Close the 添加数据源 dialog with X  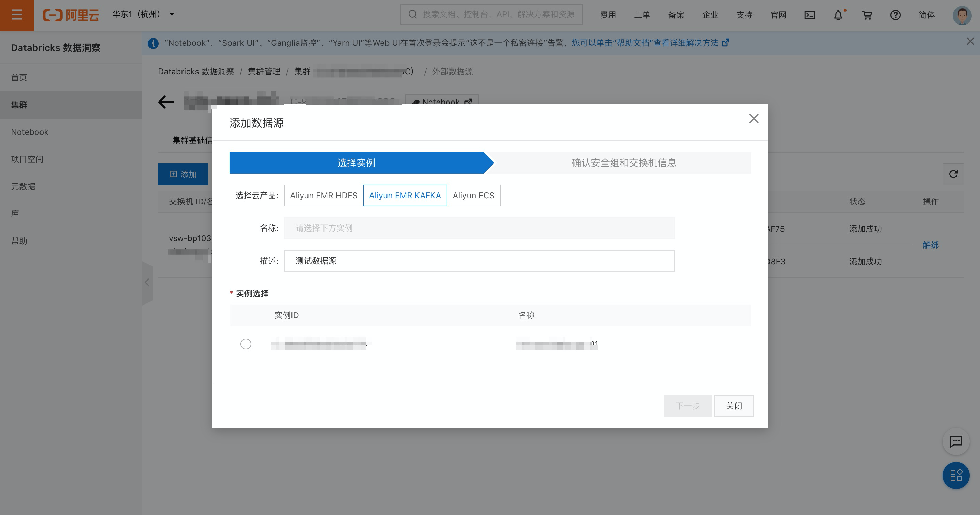coord(754,119)
